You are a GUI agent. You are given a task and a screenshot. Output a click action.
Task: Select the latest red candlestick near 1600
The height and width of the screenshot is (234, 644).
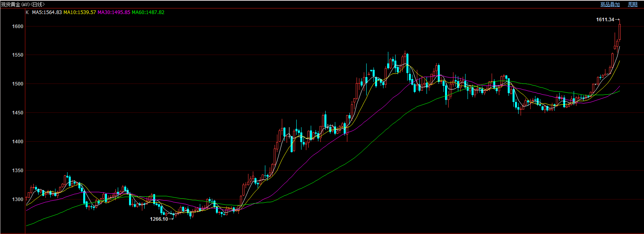(x=620, y=32)
